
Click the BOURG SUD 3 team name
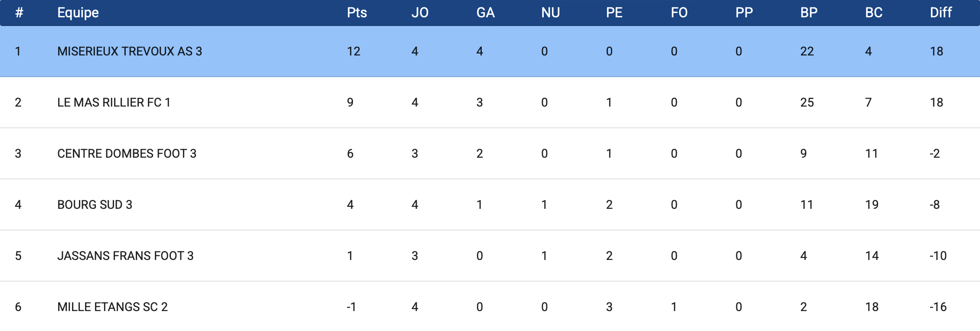pos(95,204)
